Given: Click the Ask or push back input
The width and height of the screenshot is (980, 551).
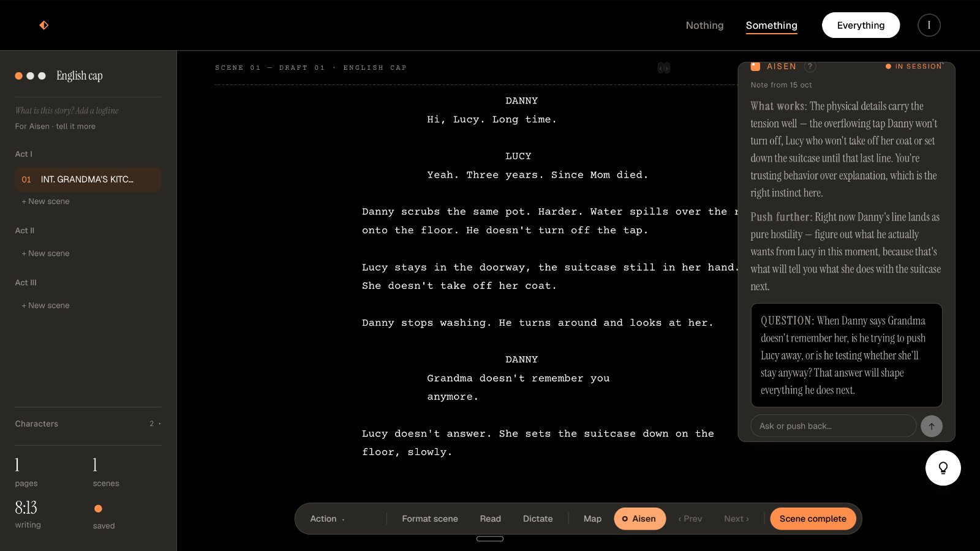Looking at the screenshot, I should click(x=834, y=426).
